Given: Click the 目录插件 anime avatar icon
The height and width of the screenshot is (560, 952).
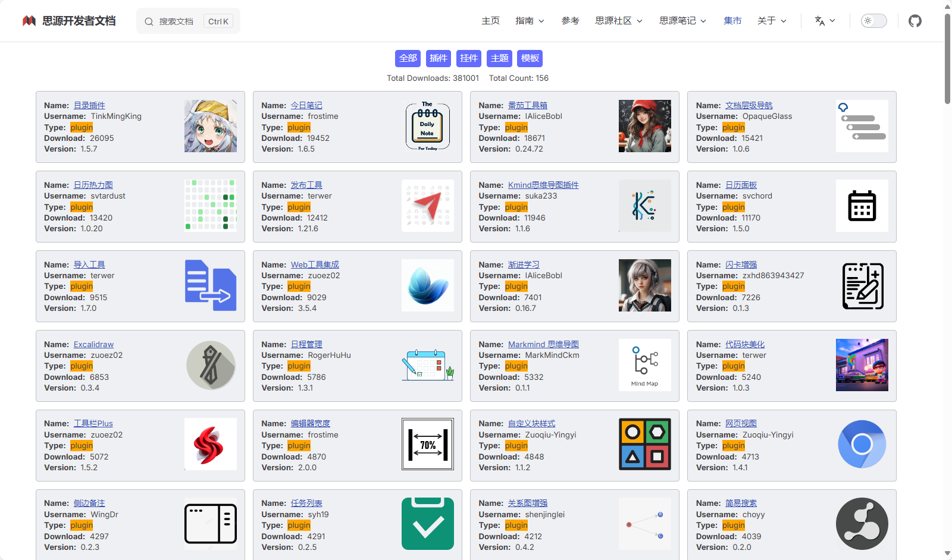Looking at the screenshot, I should pyautogui.click(x=211, y=126).
